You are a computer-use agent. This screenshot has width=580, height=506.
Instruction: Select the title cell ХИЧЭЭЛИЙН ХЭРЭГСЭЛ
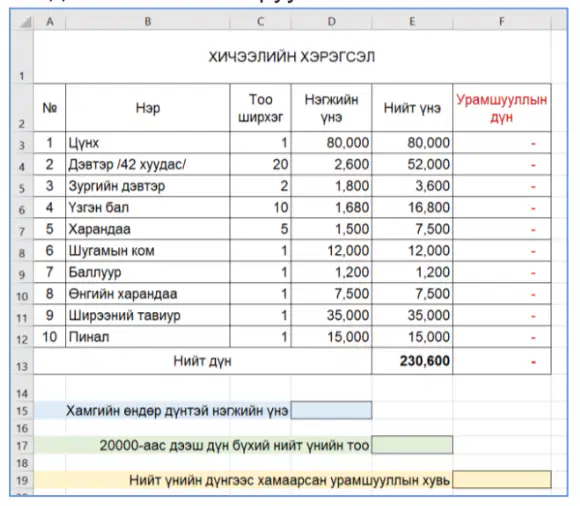292,57
